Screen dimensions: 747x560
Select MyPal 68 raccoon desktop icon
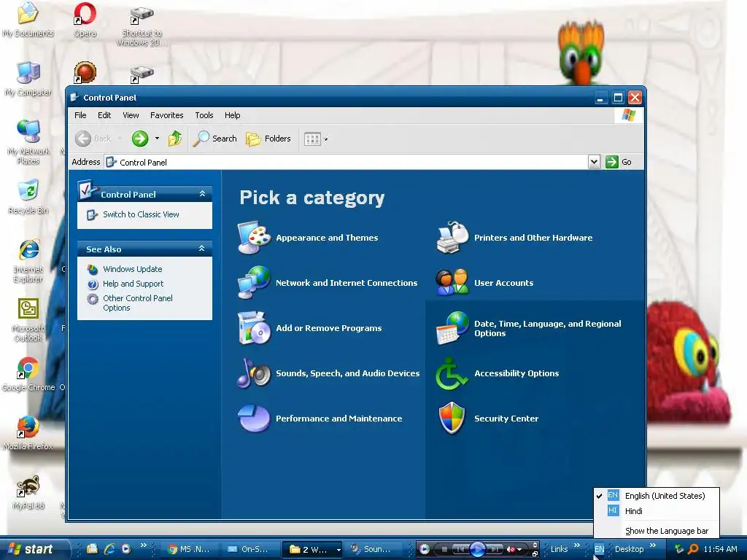[x=28, y=492]
